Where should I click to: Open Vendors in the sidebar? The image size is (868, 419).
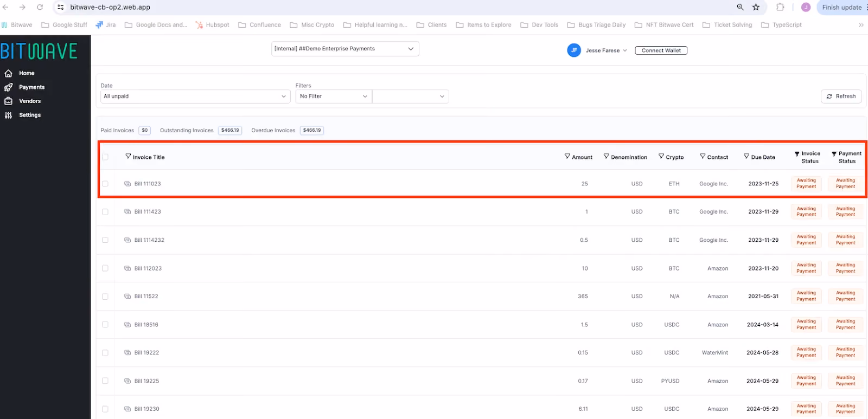tap(30, 101)
